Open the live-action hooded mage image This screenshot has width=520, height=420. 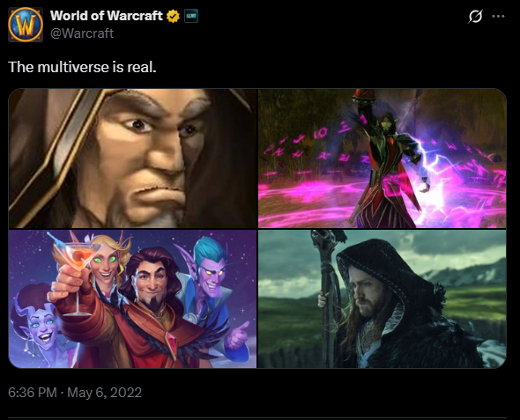[382, 298]
